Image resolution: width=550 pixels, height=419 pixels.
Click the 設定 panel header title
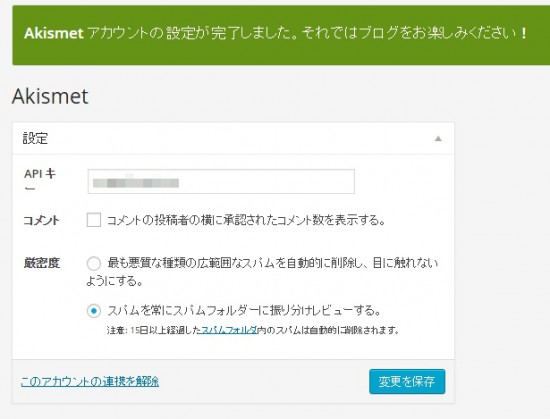pos(35,138)
